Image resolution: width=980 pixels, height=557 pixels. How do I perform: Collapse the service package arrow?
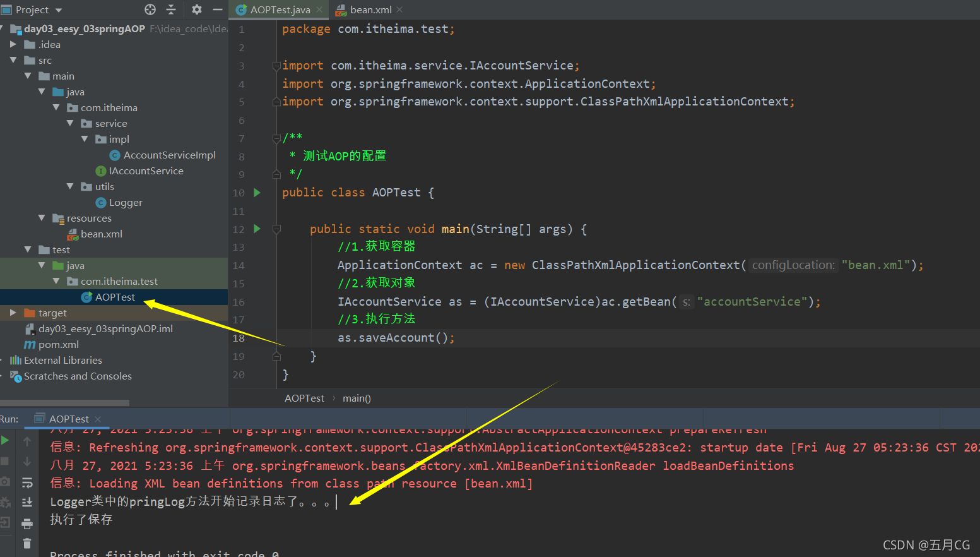tap(71, 123)
